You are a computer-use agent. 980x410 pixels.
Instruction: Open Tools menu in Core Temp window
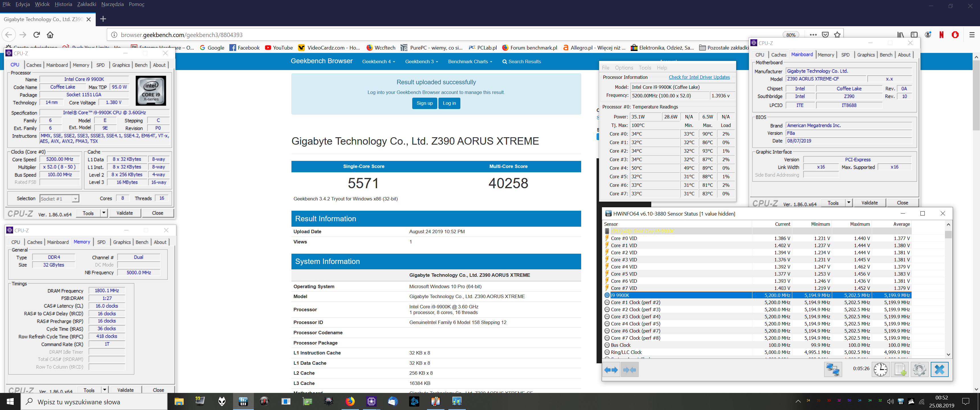[x=645, y=68]
